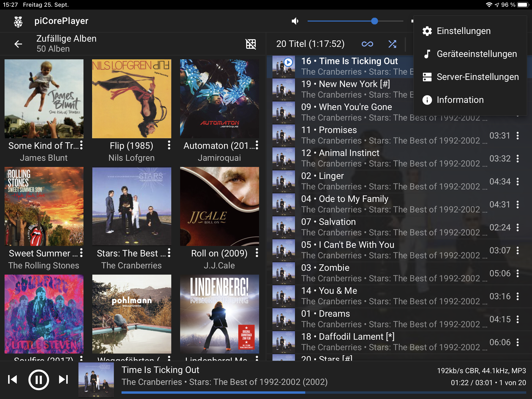Screen dimensions: 532x399
Task: Open the more menu for Dreams track
Action: [x=518, y=319]
